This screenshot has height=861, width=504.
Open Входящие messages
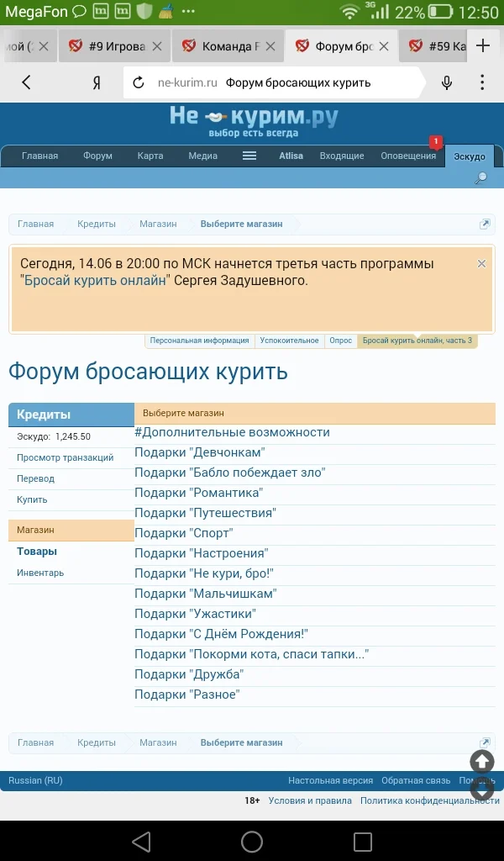tap(342, 156)
